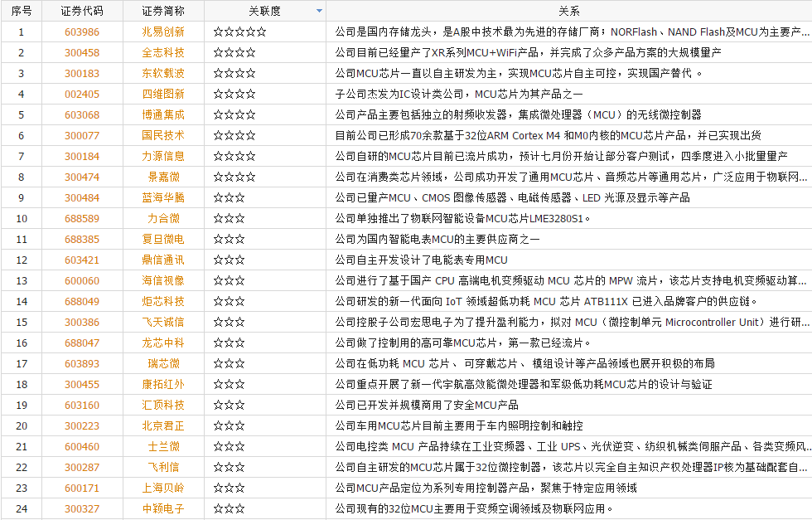Open stock name 飞利信

tap(163, 467)
